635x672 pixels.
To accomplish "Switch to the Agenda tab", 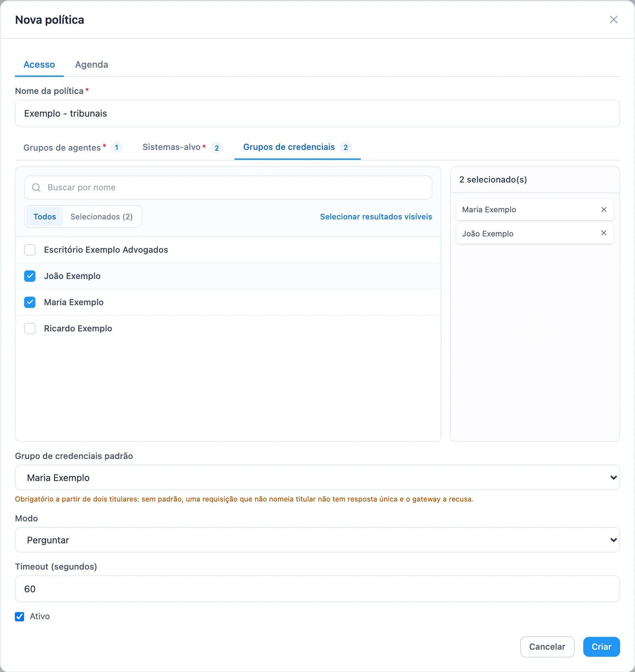I will (91, 65).
